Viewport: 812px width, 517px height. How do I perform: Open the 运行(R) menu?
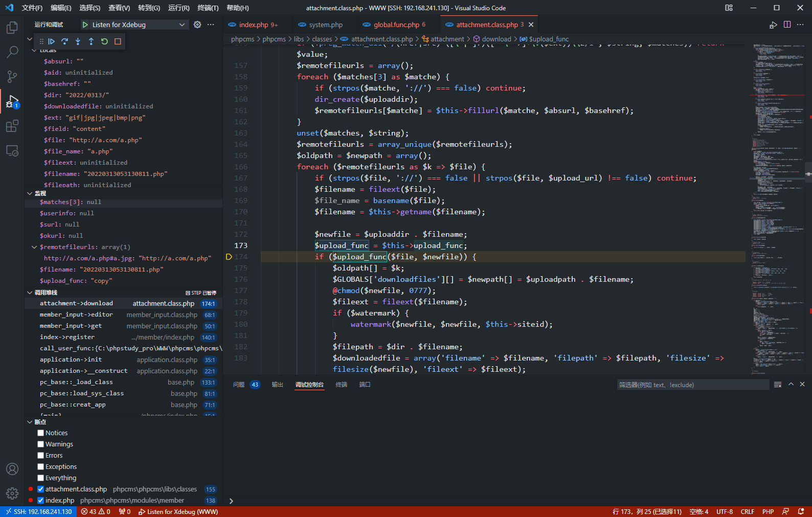(x=178, y=8)
